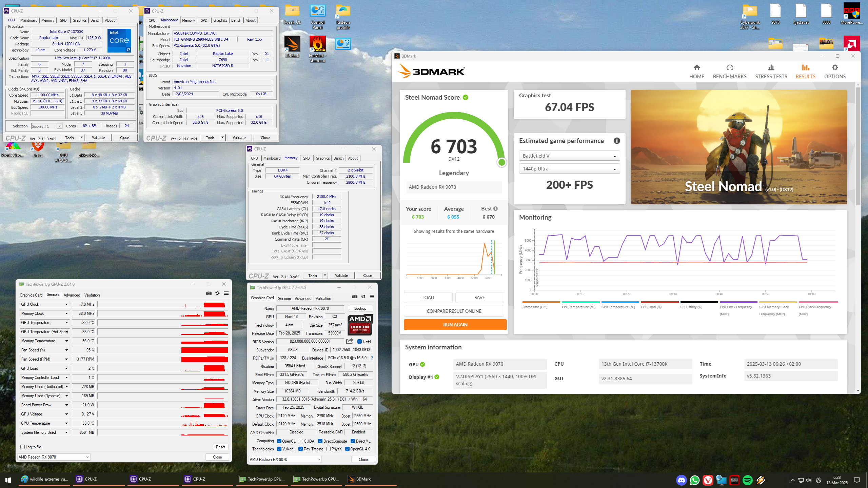The width and height of the screenshot is (868, 488).
Task: Open WhatsApp from the taskbar tray
Action: [695, 480]
